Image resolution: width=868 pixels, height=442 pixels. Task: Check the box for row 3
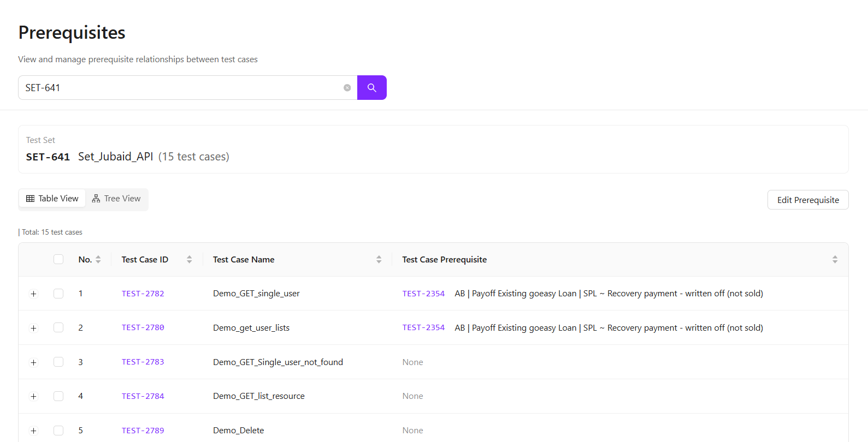coord(58,362)
